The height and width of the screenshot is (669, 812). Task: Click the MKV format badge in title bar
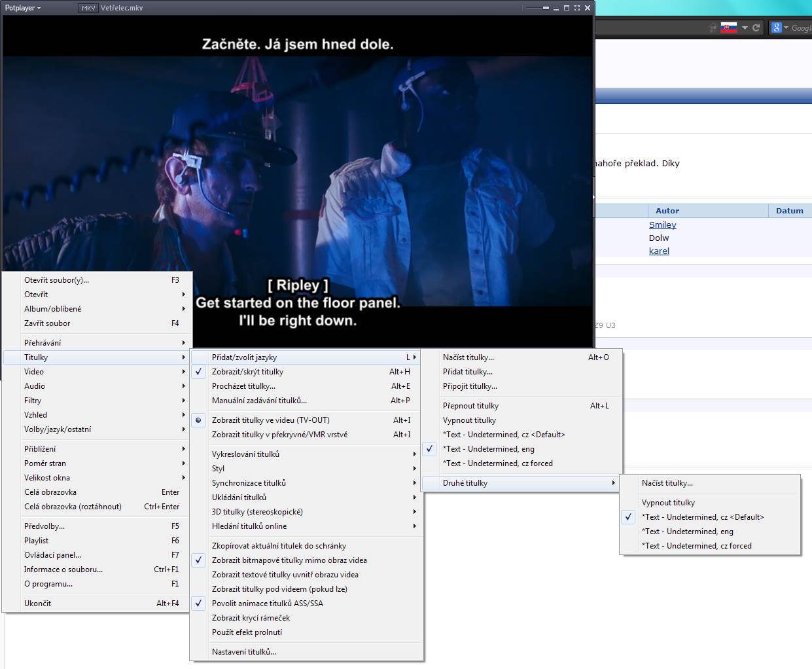88,8
